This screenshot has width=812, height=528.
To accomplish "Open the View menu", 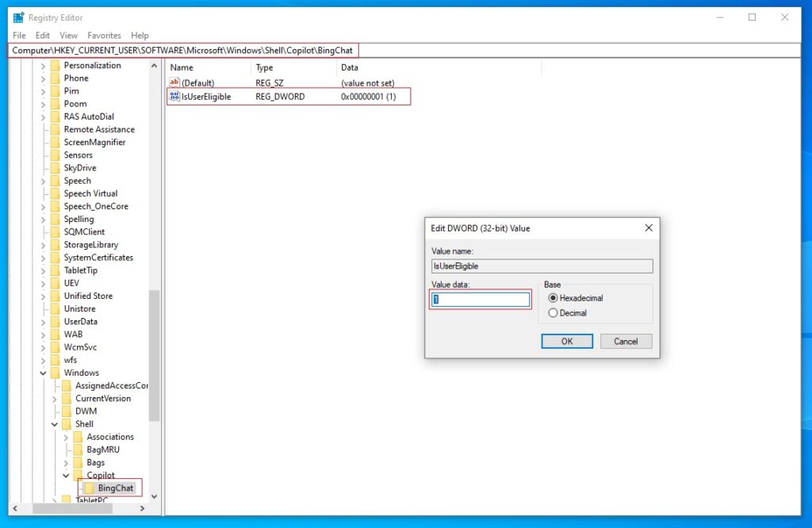I will 68,35.
